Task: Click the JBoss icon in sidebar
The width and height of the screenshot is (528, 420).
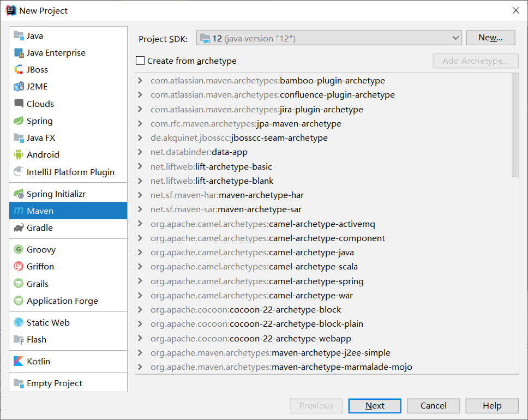Action: 19,70
